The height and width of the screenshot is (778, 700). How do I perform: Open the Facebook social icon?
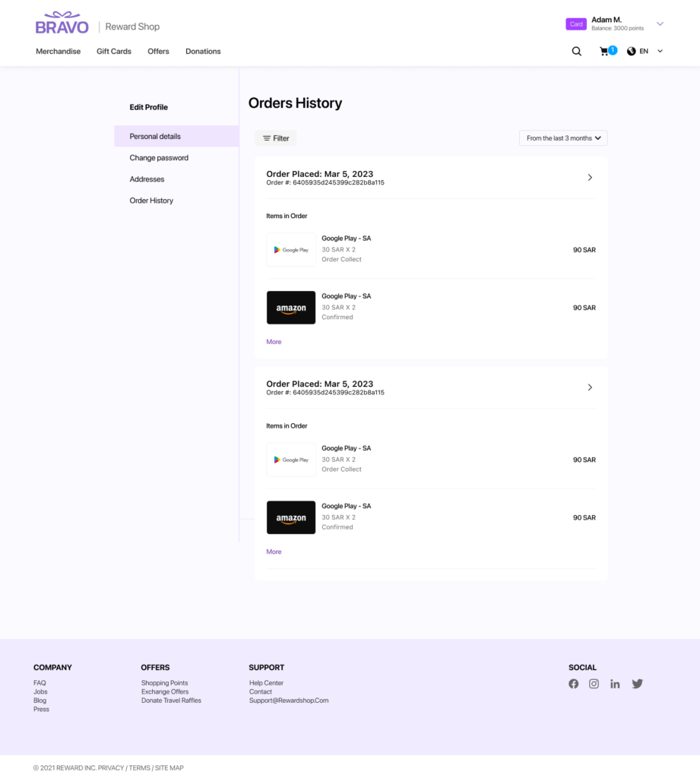coord(573,684)
